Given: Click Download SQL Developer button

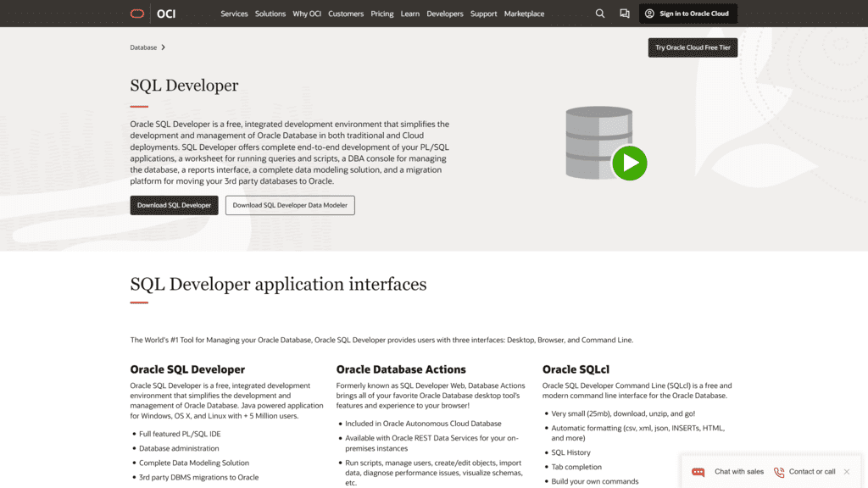Looking at the screenshot, I should (174, 205).
